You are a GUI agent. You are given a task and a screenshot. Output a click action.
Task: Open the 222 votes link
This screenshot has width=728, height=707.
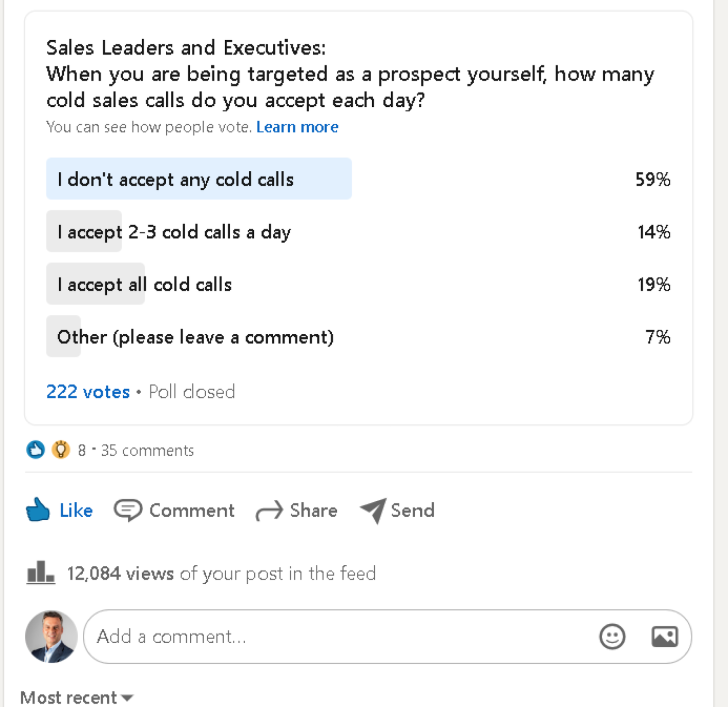tap(88, 392)
